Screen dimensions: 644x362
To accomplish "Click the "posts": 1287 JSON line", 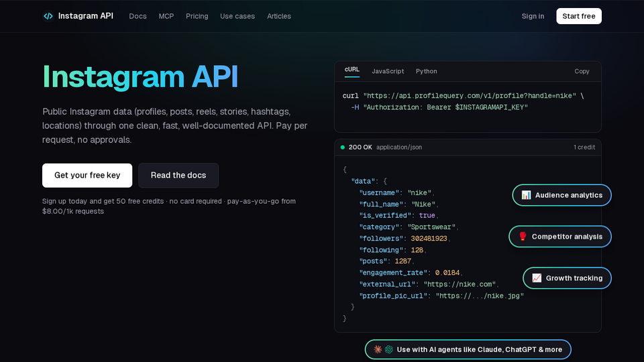I will [x=386, y=261].
